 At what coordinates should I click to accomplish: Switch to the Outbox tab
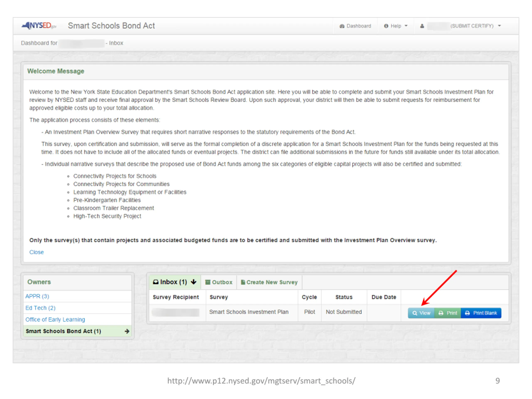pos(219,282)
